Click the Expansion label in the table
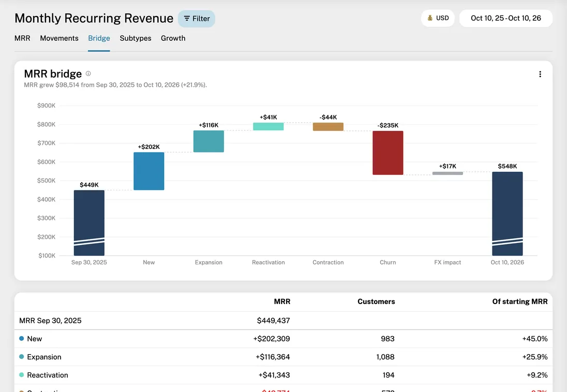The width and height of the screenshot is (567, 392). tap(44, 357)
